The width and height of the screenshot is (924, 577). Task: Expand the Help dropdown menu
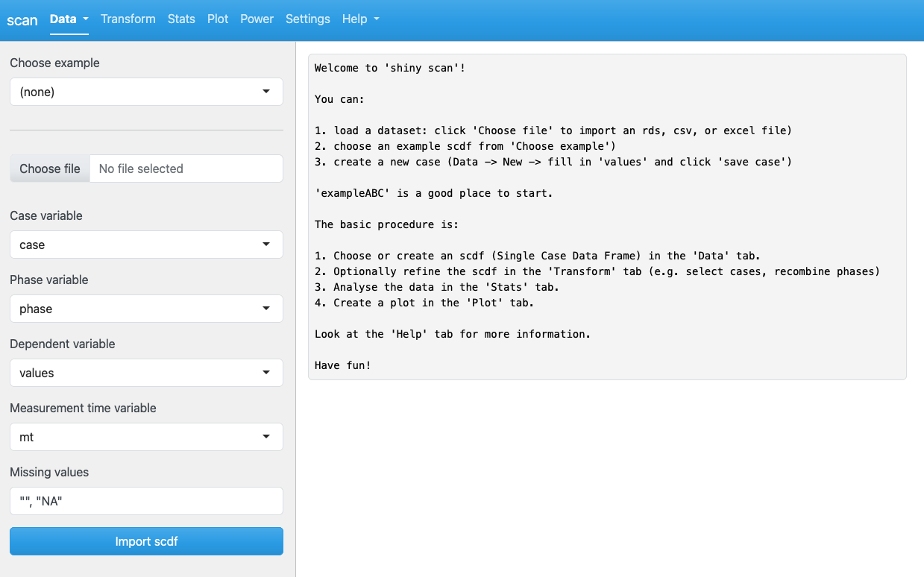pyautogui.click(x=361, y=19)
